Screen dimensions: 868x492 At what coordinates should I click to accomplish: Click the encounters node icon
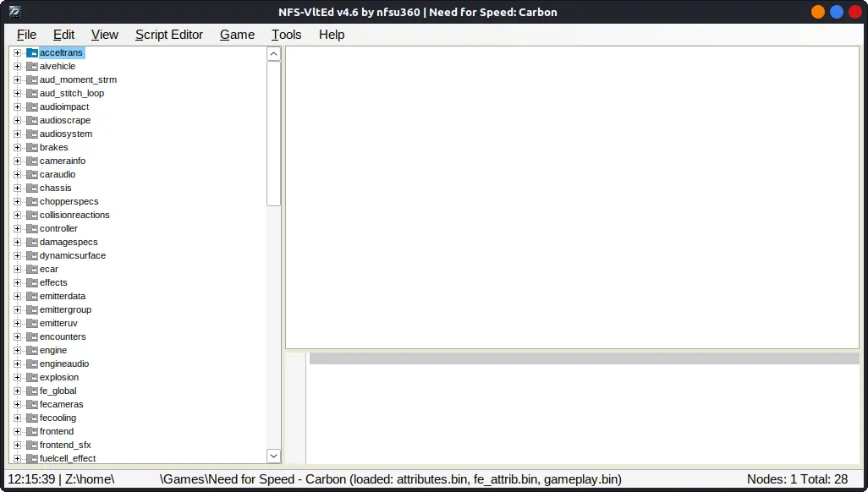coord(32,336)
